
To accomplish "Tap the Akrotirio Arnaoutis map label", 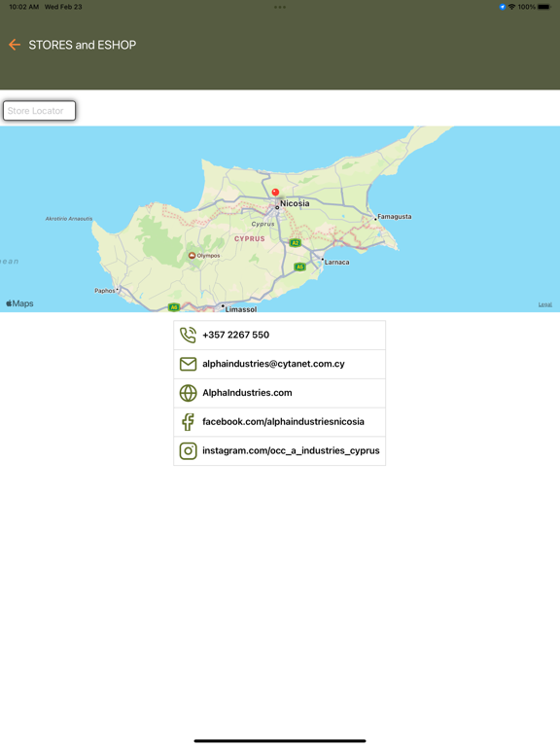I will (x=69, y=219).
